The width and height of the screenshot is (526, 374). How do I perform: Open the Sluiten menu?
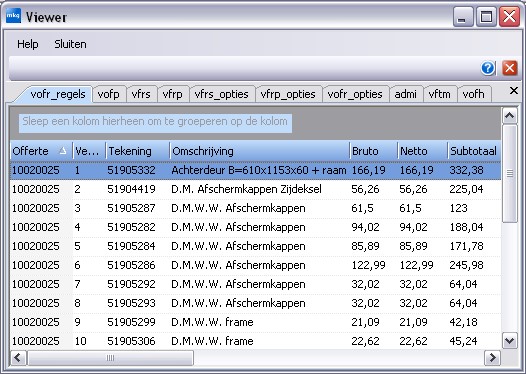click(x=70, y=44)
